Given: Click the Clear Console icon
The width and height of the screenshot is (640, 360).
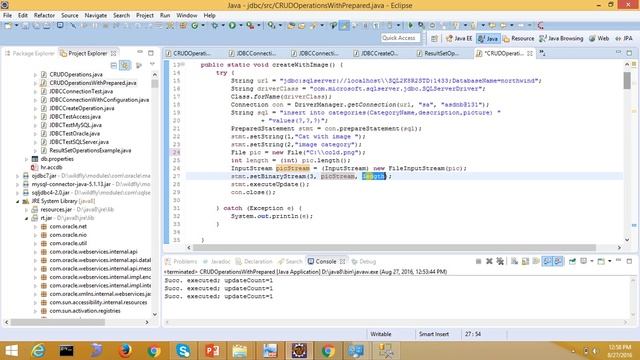Looking at the screenshot, I should 514,261.
